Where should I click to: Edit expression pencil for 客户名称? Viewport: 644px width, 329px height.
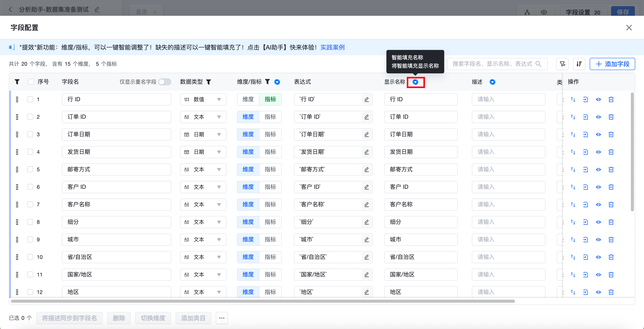366,205
